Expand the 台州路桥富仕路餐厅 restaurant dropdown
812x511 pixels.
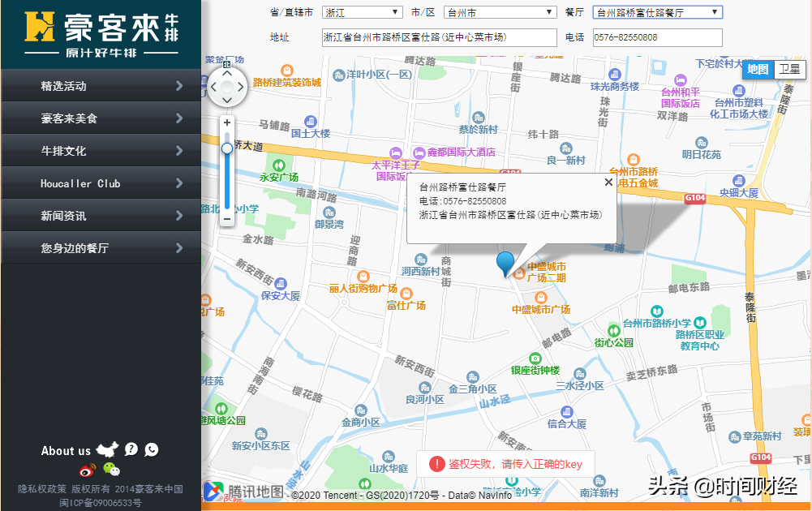tap(658, 12)
